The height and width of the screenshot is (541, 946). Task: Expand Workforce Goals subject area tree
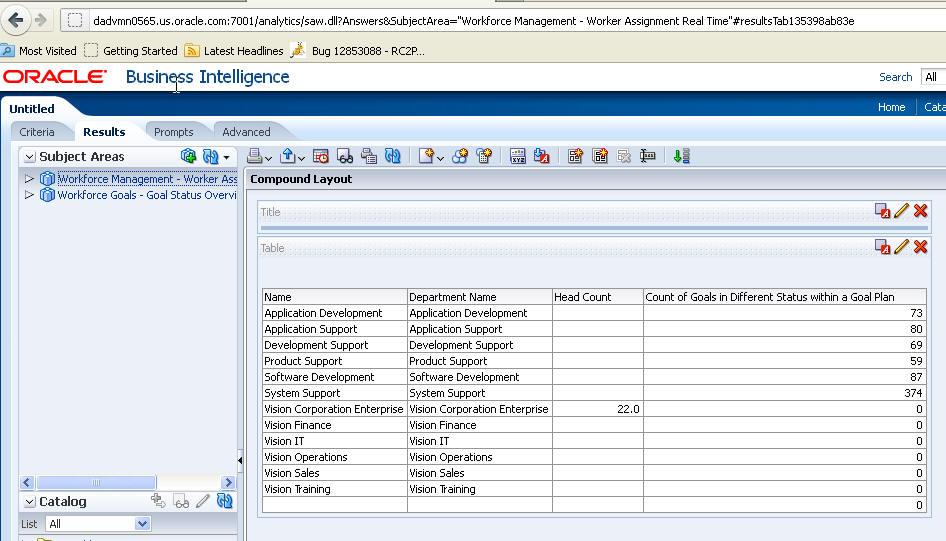30,195
